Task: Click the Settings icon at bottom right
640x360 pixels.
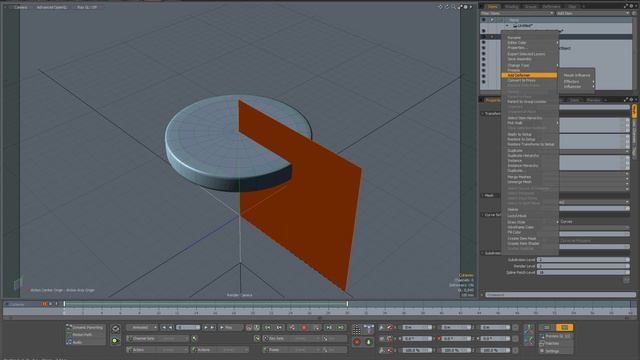Action: point(542,351)
